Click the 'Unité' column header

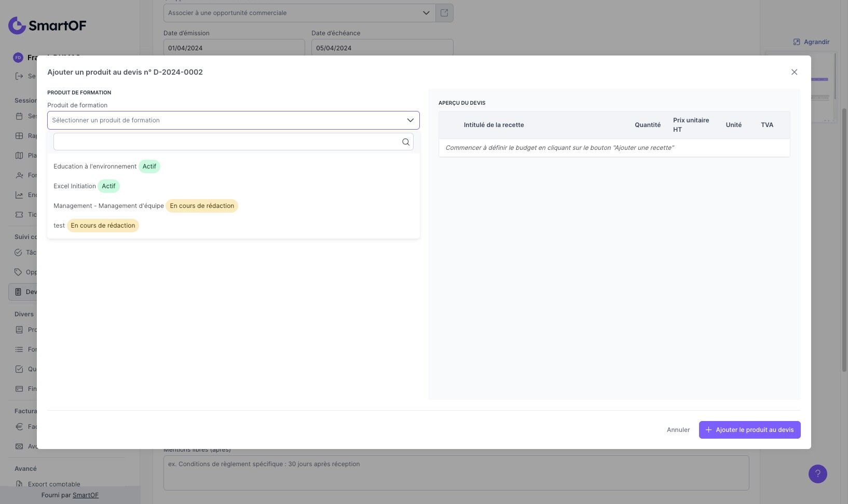733,125
